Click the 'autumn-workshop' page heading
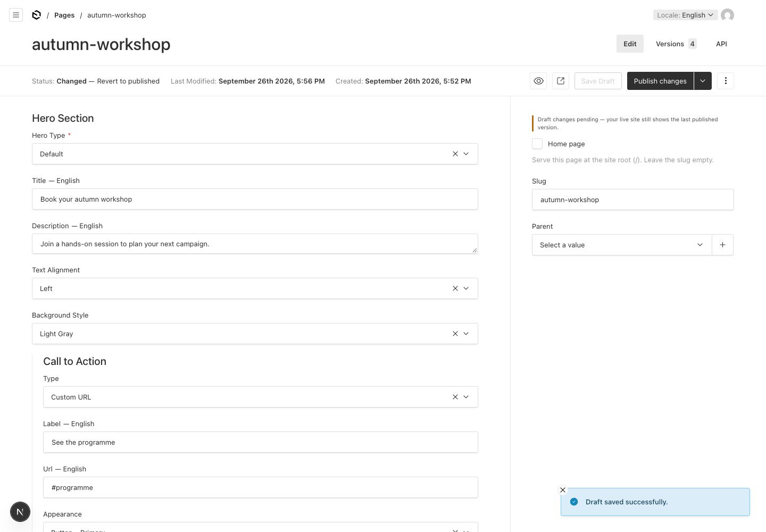Screen dimensions: 766x532 101,44
